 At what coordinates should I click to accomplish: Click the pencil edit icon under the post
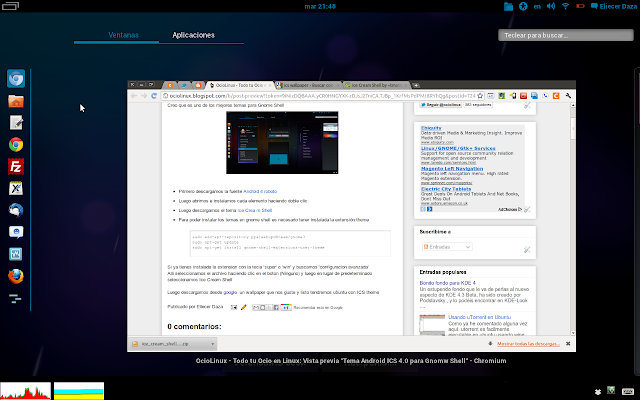tap(244, 307)
